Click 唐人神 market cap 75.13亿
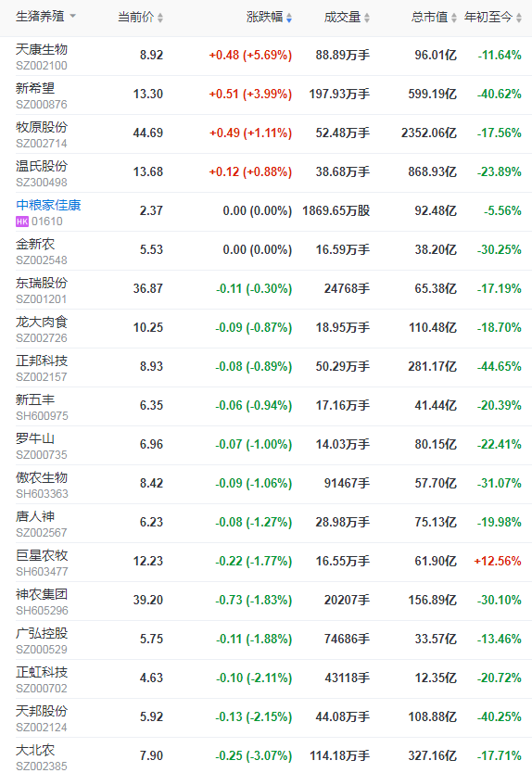The height and width of the screenshot is (773, 532). point(436,523)
